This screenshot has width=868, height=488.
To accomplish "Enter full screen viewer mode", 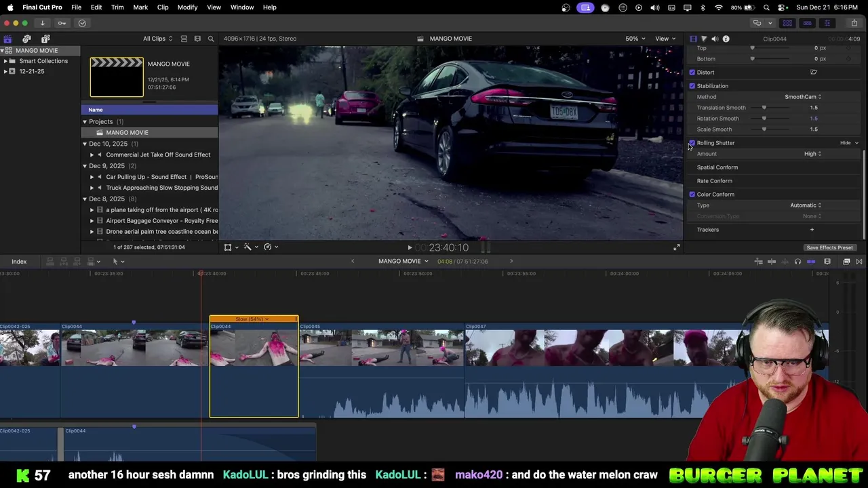I will pos(676,247).
